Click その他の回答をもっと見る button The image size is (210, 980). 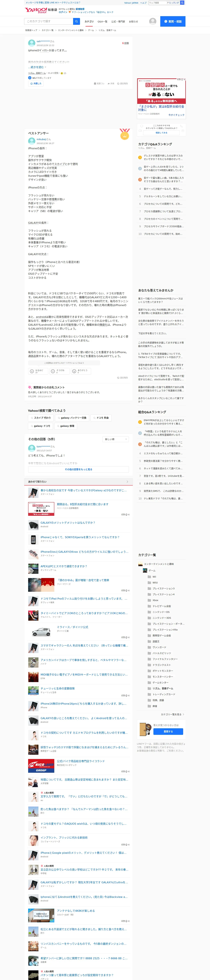click(x=78, y=469)
